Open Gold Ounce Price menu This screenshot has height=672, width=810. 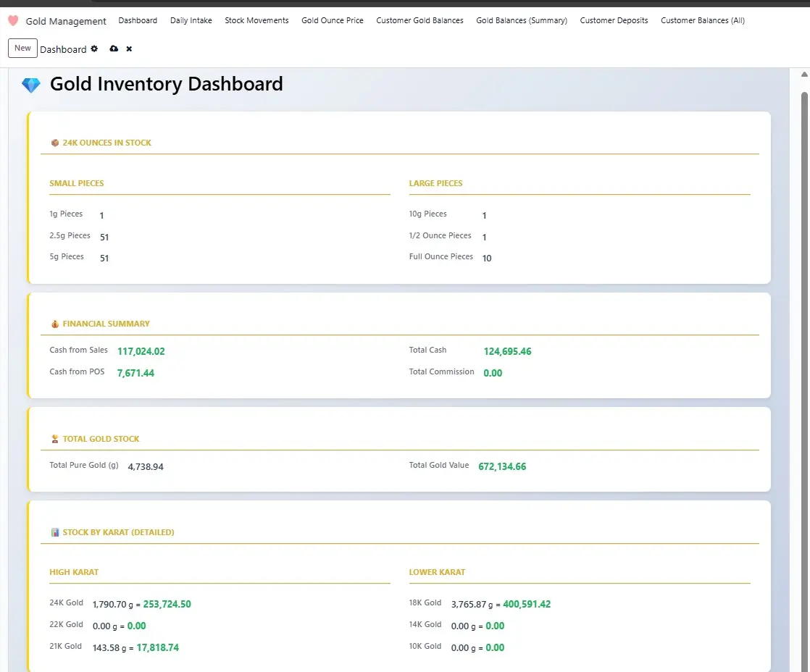click(333, 20)
